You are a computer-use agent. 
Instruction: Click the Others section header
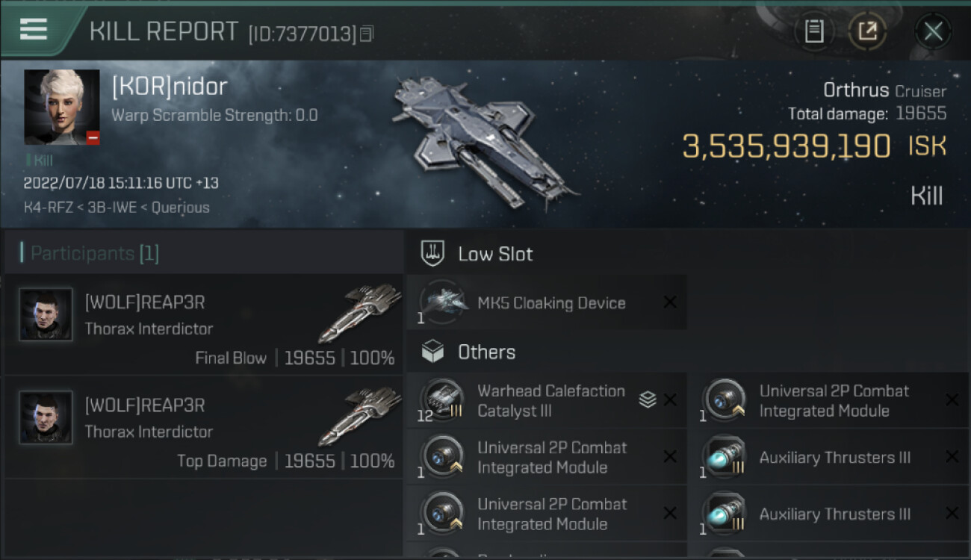pyautogui.click(x=485, y=352)
